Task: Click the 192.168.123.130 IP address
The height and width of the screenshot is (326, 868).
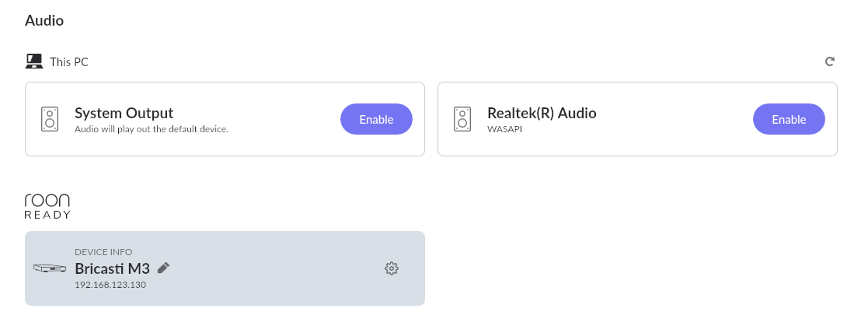Action: tap(110, 285)
